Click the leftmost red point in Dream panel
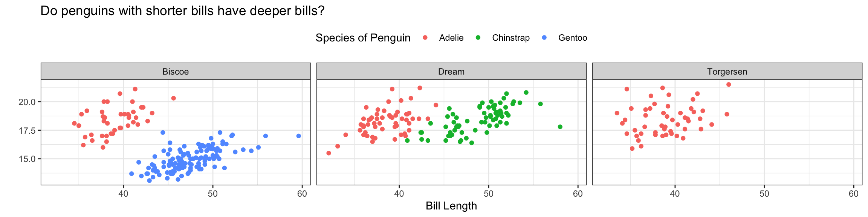The width and height of the screenshot is (868, 217). [329, 153]
